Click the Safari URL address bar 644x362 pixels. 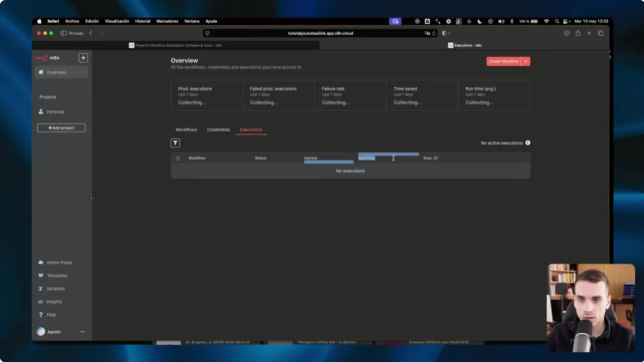[x=320, y=33]
